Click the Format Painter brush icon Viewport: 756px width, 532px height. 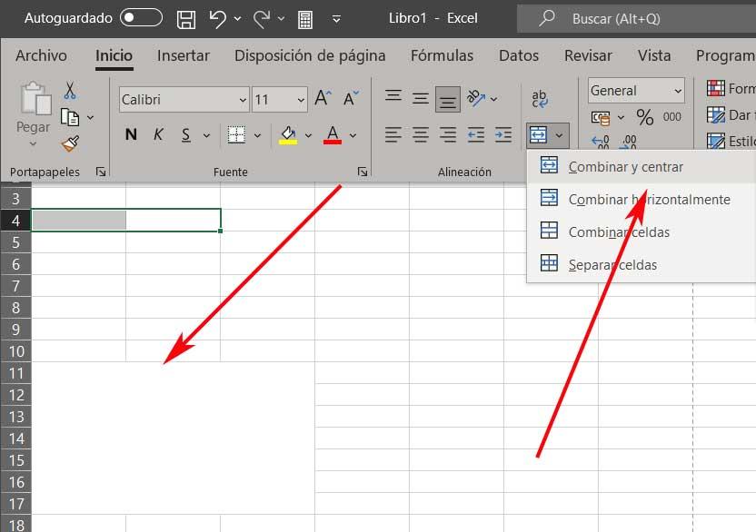click(70, 143)
